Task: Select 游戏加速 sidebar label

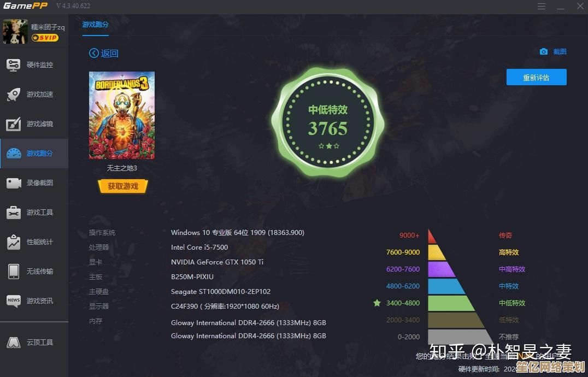Action: click(40, 95)
